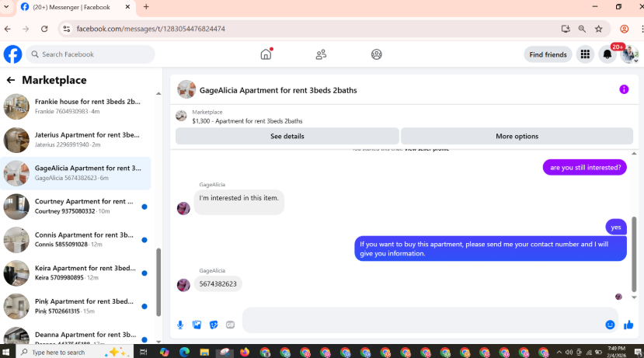Click the 'are you still interested?' message bubble
The image size is (644, 358).
(585, 168)
